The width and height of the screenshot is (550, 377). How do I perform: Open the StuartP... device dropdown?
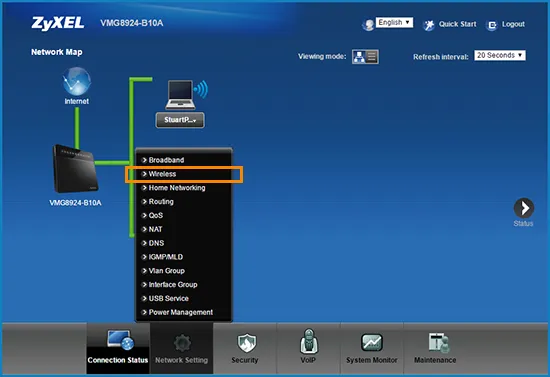[x=180, y=120]
